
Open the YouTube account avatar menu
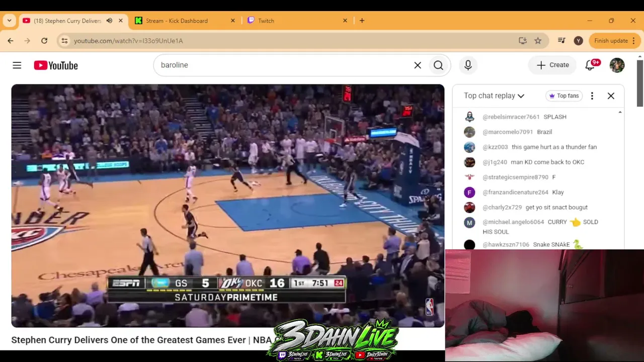pos(617,65)
